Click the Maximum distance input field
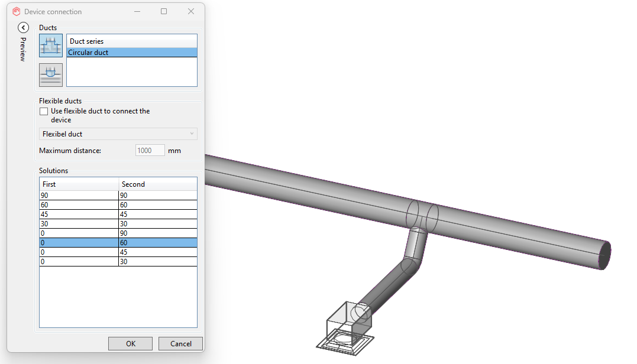Image resolution: width=637 pixels, height=364 pixels. (150, 151)
